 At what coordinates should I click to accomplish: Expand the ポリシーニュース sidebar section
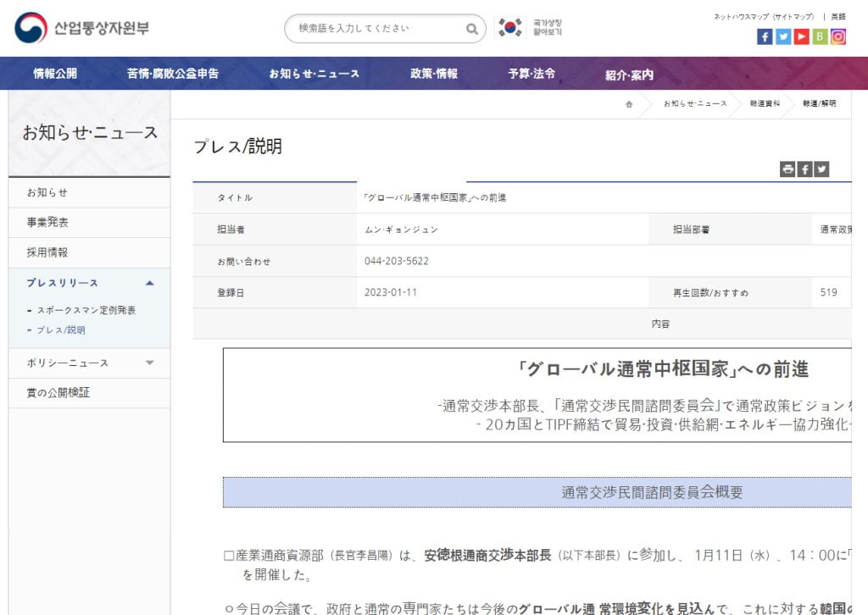(x=149, y=363)
